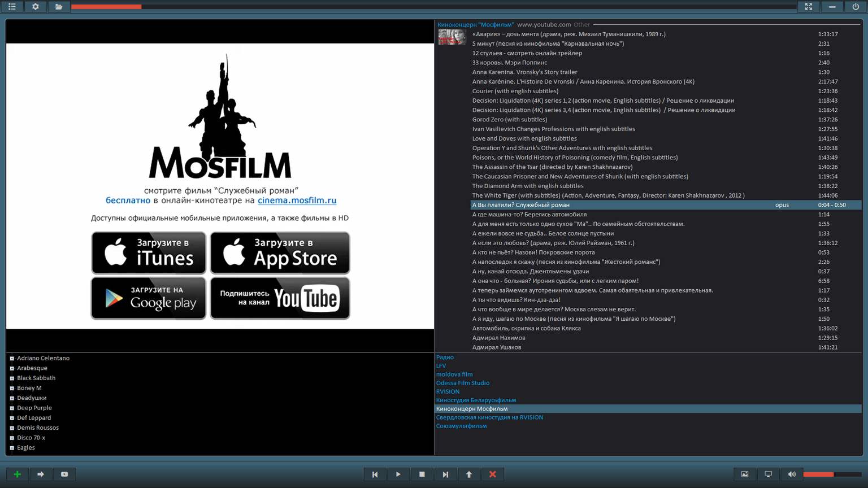The image size is (868, 488).
Task: Click the green plus add button
Action: (17, 474)
